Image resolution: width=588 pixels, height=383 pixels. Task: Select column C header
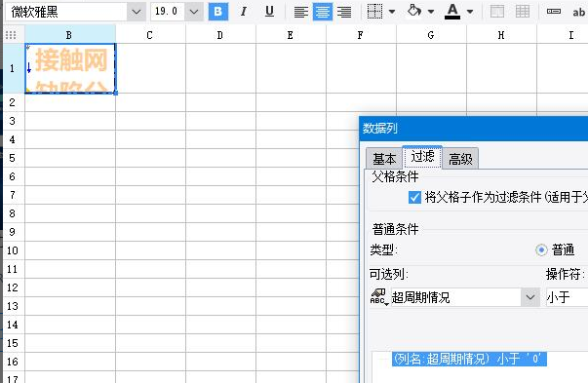(x=150, y=35)
